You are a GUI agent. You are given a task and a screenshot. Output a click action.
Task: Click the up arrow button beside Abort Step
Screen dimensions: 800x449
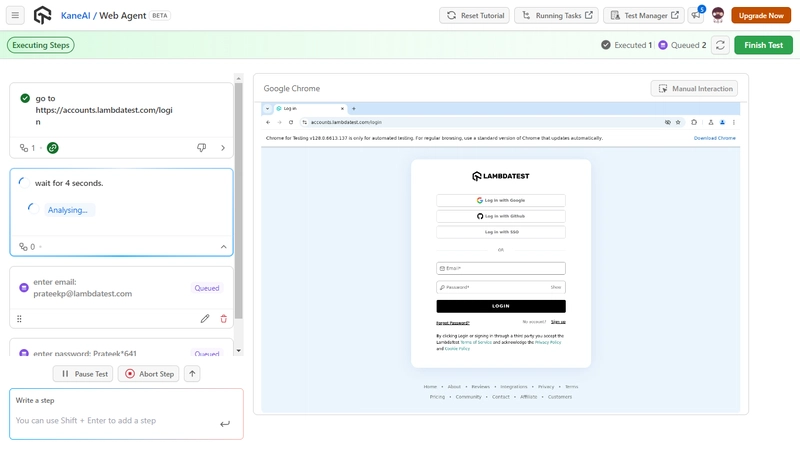coord(192,373)
